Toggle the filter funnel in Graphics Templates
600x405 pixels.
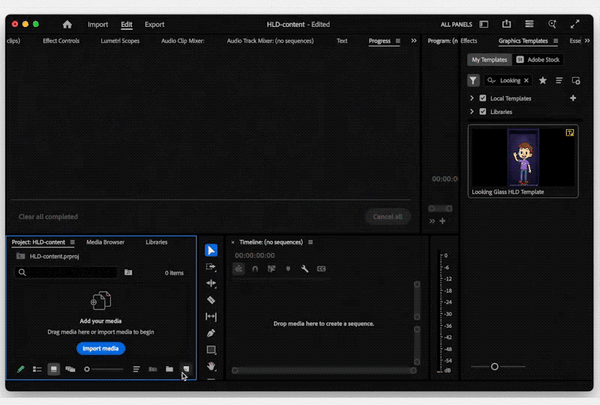[473, 80]
